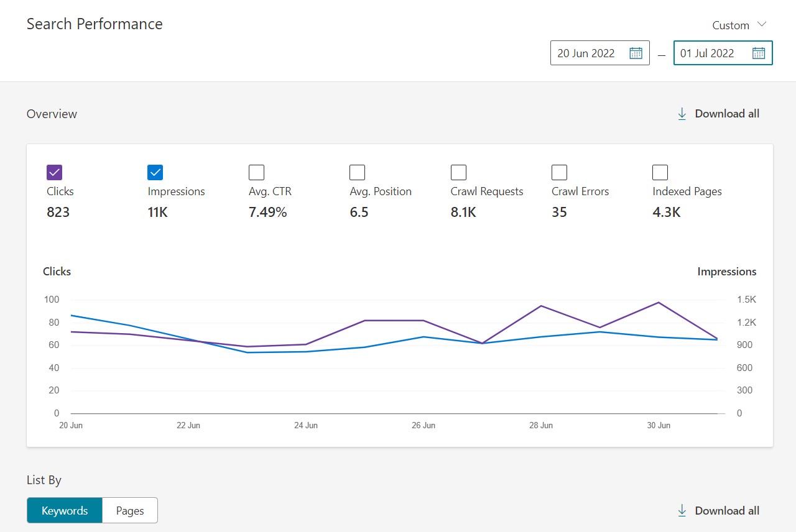Viewport: 796px width, 532px height.
Task: Click the 20 Jun 2022 start date field
Action: tap(586, 53)
